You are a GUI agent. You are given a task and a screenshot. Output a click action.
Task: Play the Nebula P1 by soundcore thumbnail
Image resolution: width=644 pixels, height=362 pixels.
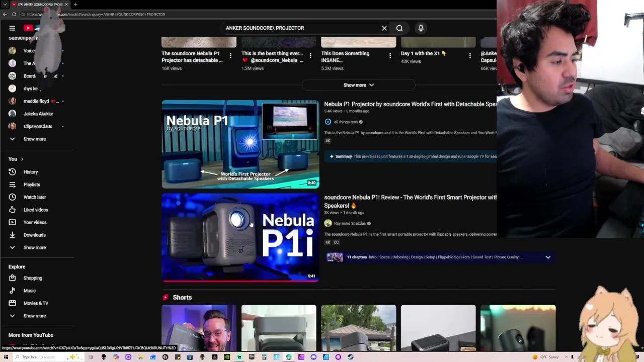pyautogui.click(x=240, y=144)
